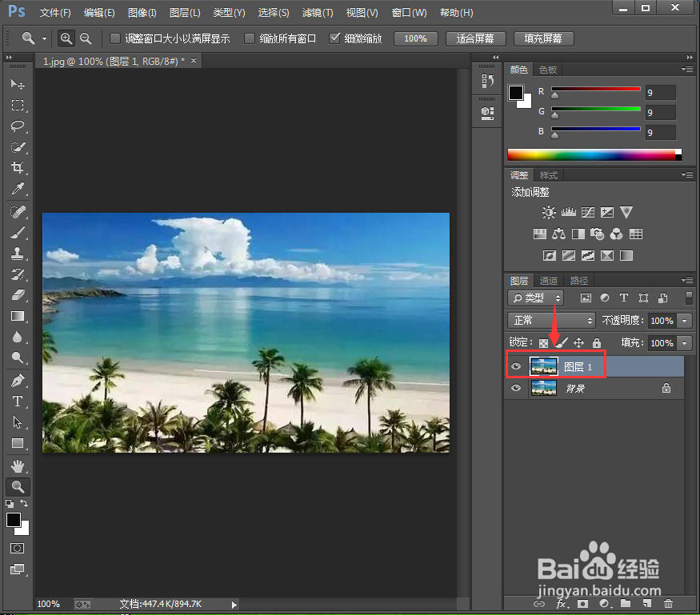Select the Quick Selection tool

18,147
